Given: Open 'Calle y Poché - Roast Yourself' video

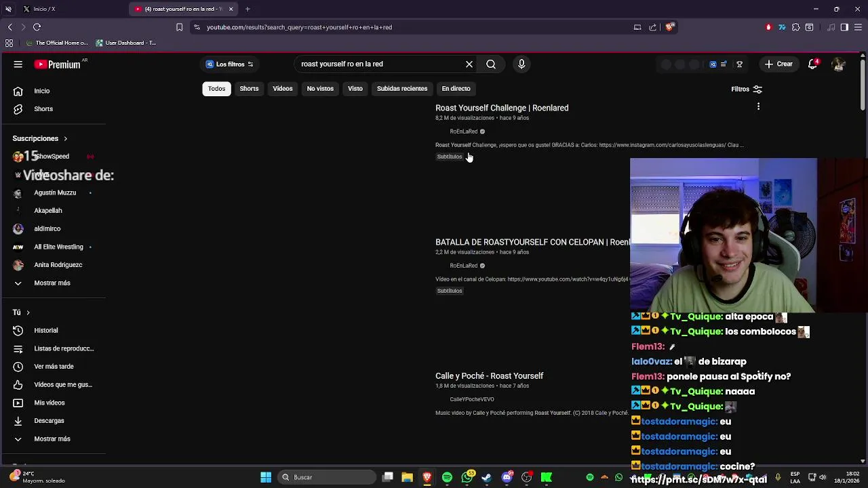Looking at the screenshot, I should (489, 375).
